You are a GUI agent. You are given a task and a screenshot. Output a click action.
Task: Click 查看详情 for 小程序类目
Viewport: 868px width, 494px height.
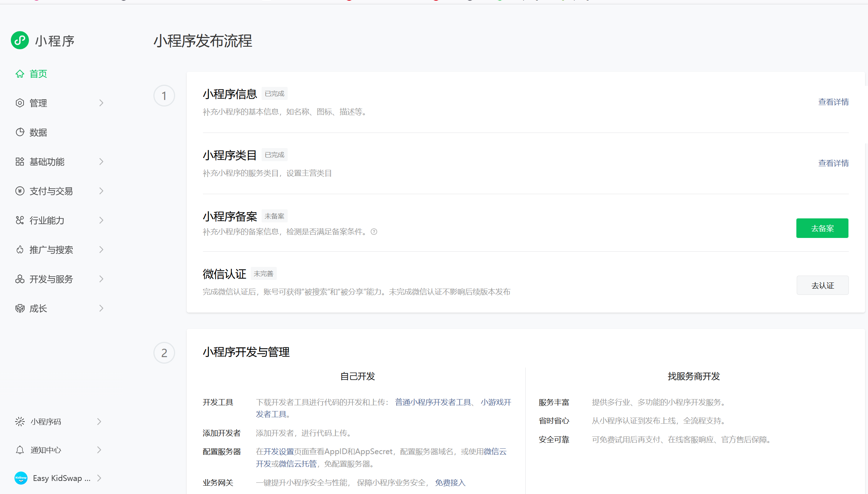point(834,163)
